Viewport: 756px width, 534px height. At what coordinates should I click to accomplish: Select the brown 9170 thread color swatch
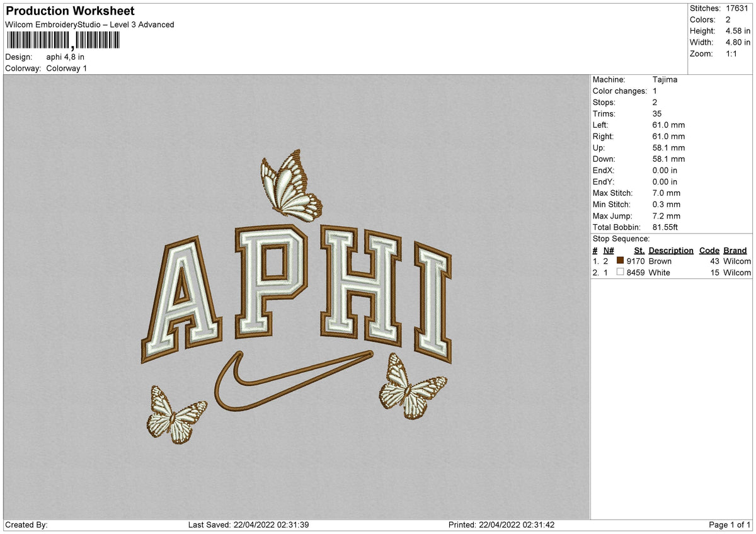(620, 261)
